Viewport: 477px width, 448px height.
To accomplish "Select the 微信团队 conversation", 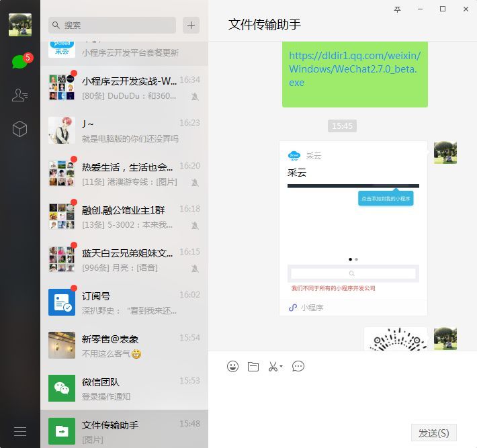I will [x=124, y=388].
